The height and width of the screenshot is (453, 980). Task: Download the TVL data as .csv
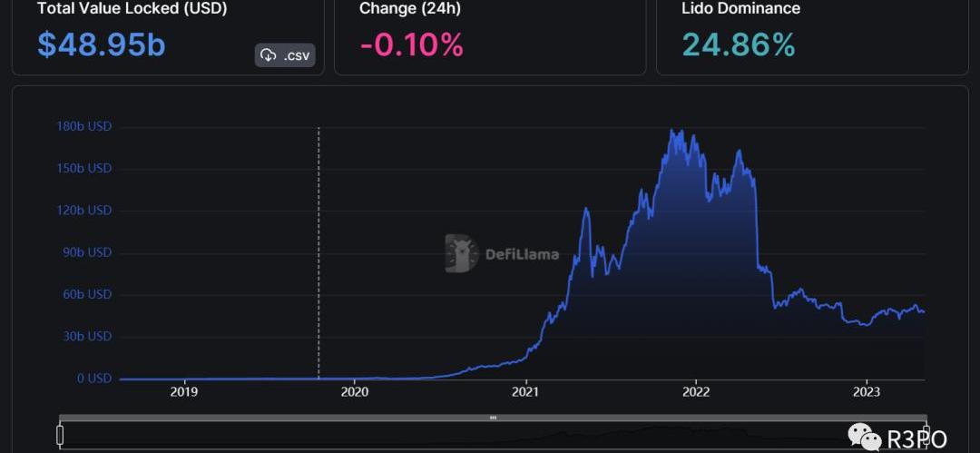284,55
